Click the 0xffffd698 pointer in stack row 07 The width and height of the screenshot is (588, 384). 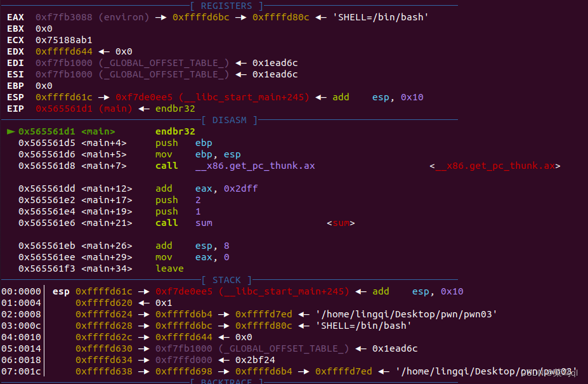(184, 371)
